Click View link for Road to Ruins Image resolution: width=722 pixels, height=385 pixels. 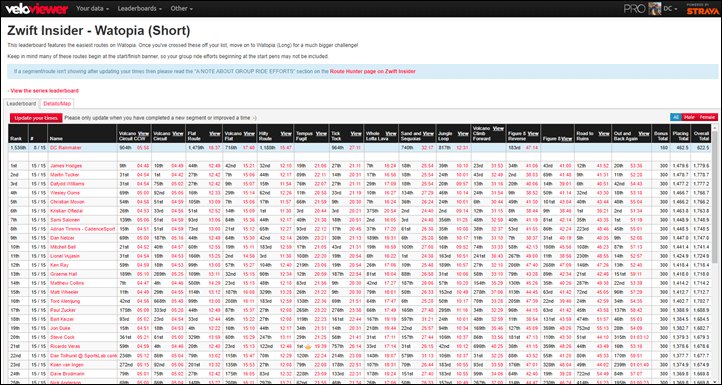pos(604,134)
